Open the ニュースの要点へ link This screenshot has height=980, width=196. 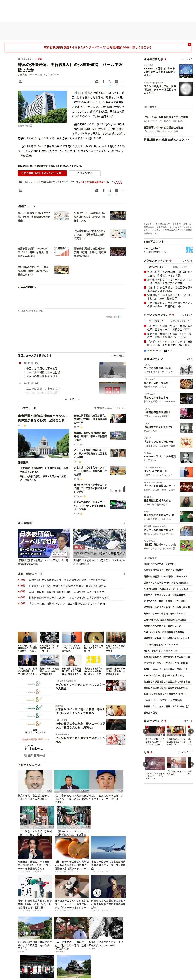(118, 356)
